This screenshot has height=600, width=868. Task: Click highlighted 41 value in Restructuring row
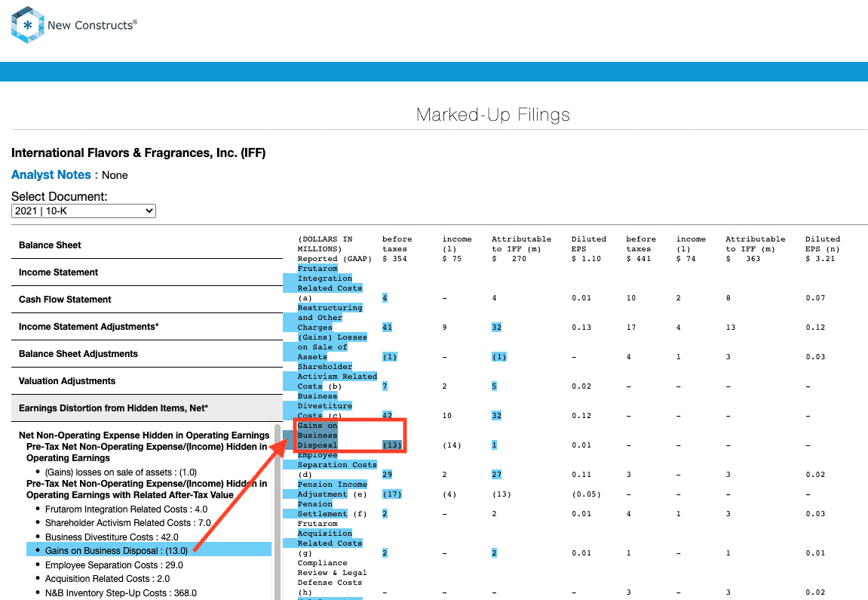click(387, 328)
